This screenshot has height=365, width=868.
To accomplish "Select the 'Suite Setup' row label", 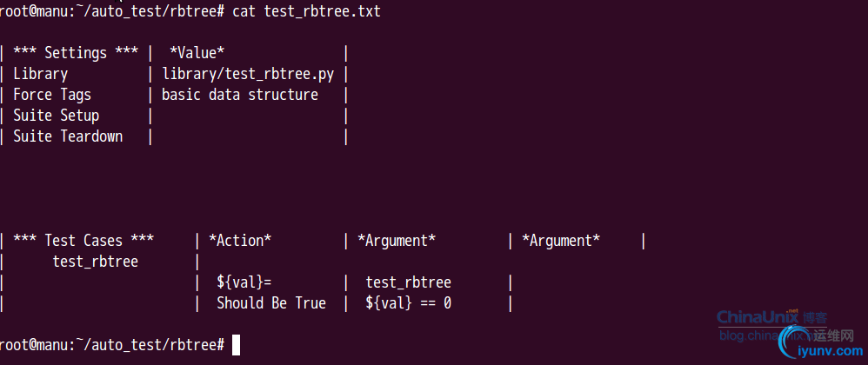I will pyautogui.click(x=57, y=116).
